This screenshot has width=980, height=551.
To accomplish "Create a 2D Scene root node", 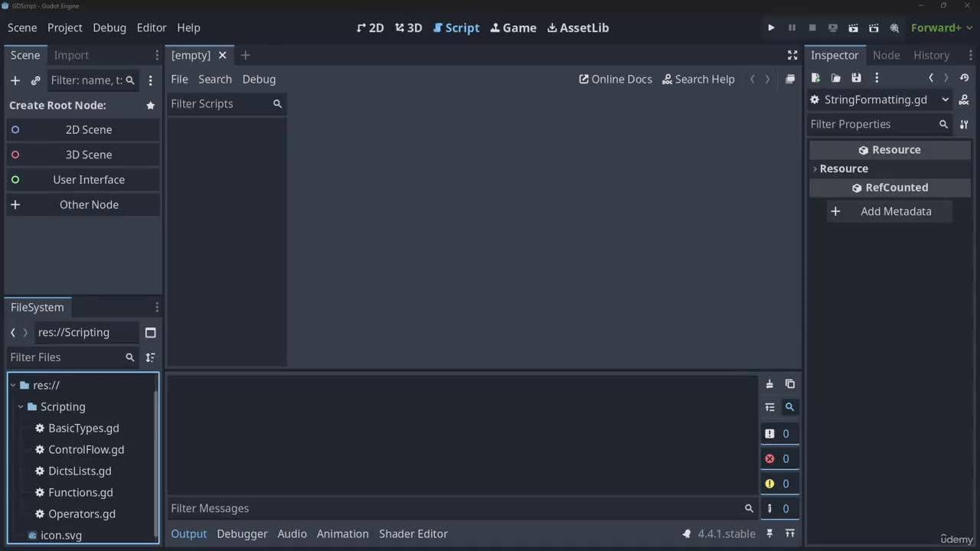I will 83,129.
